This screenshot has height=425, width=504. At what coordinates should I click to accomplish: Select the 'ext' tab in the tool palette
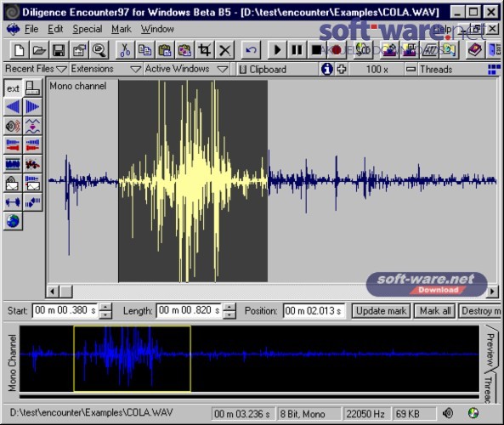pyautogui.click(x=13, y=88)
